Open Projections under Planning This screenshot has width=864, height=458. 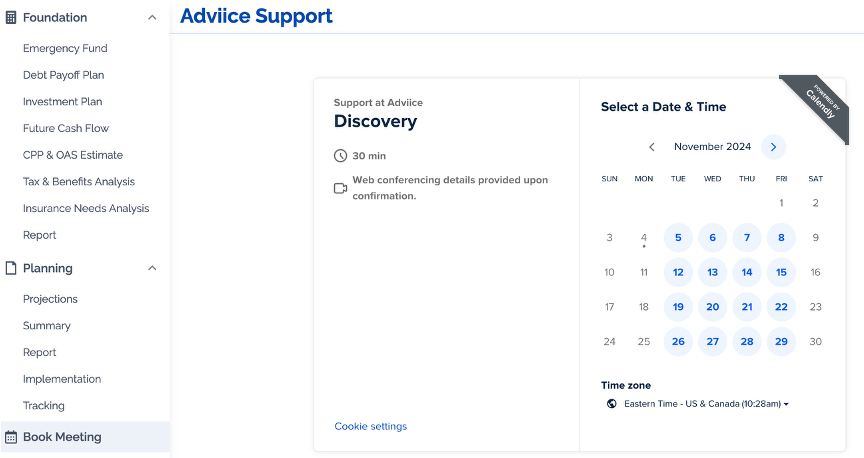click(50, 299)
